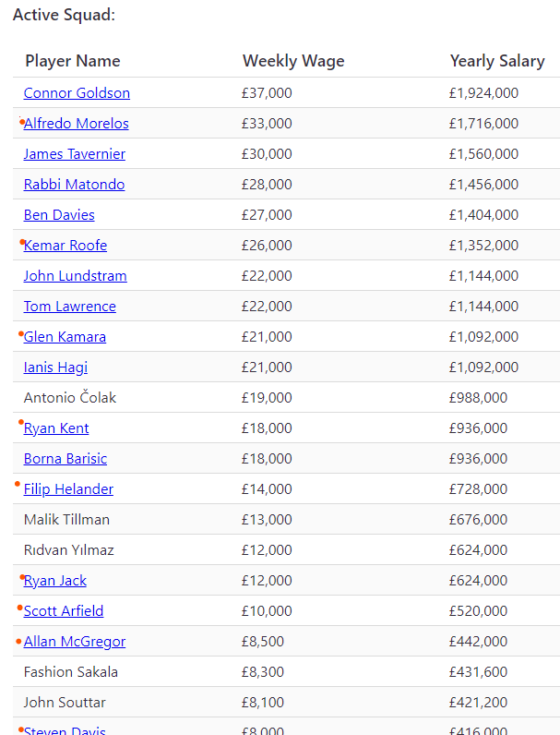Click the Ianis Hagi link
The height and width of the screenshot is (735, 560).
click(x=55, y=367)
